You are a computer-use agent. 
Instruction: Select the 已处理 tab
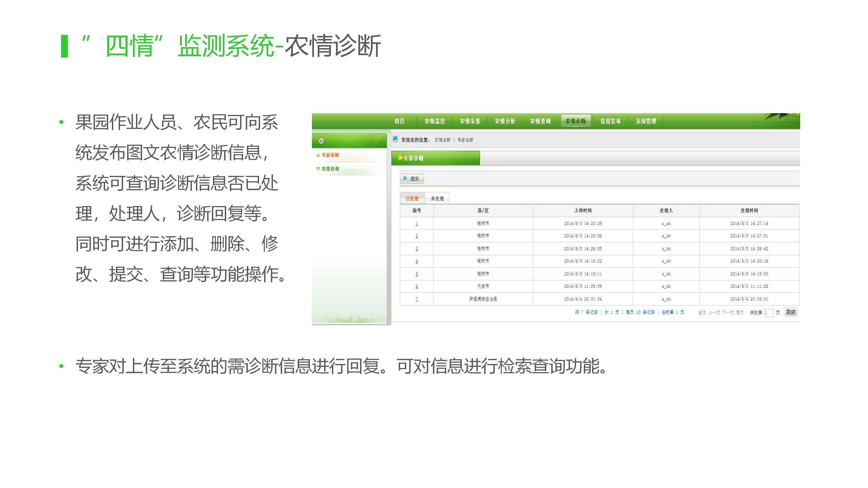coord(412,199)
